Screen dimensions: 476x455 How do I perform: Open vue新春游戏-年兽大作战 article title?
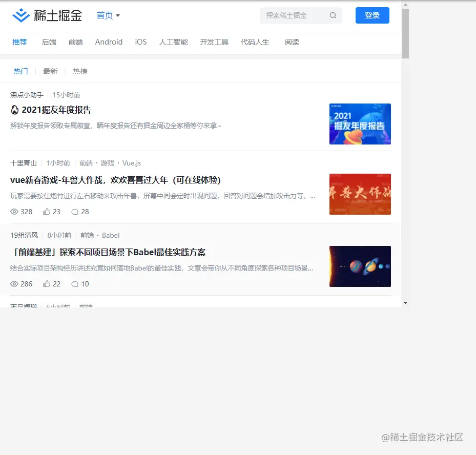click(x=115, y=180)
